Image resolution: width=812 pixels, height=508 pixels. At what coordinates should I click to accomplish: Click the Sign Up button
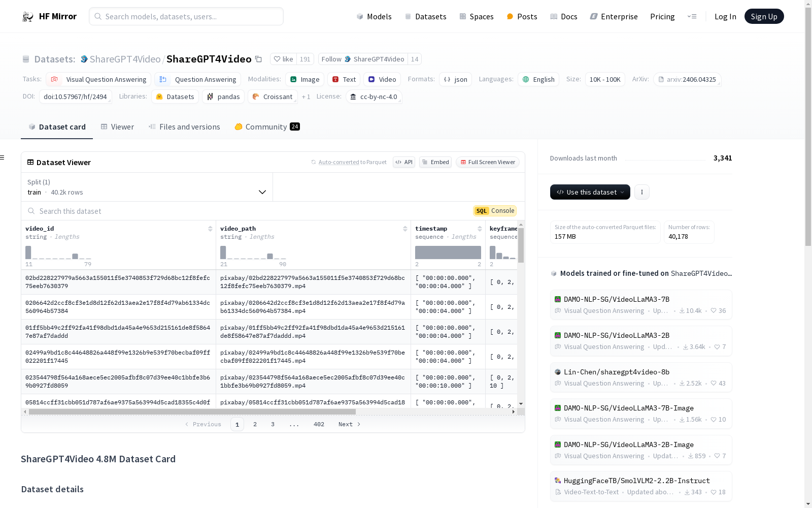pos(764,16)
